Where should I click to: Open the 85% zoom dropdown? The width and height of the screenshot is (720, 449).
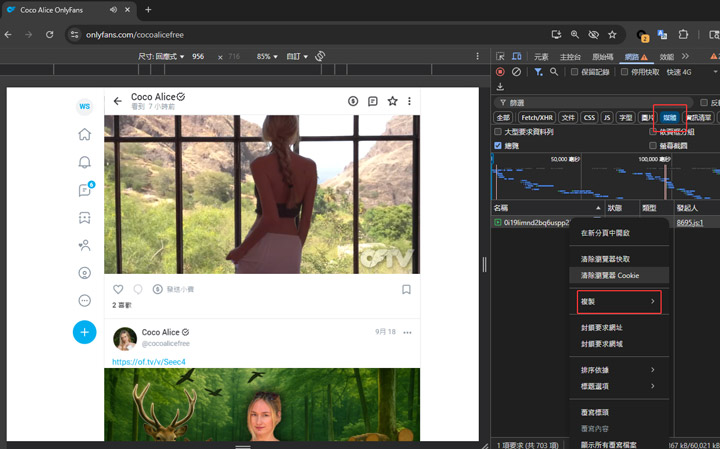[x=266, y=57]
